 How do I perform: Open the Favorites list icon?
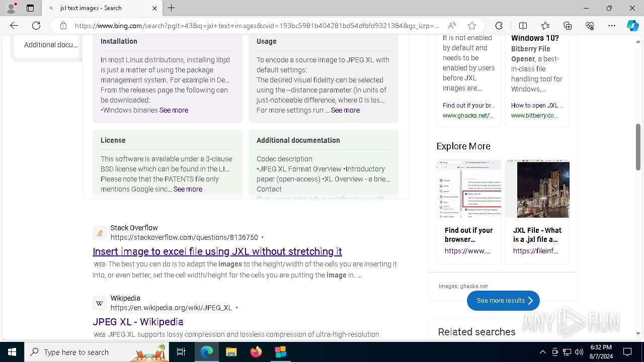tap(545, 26)
